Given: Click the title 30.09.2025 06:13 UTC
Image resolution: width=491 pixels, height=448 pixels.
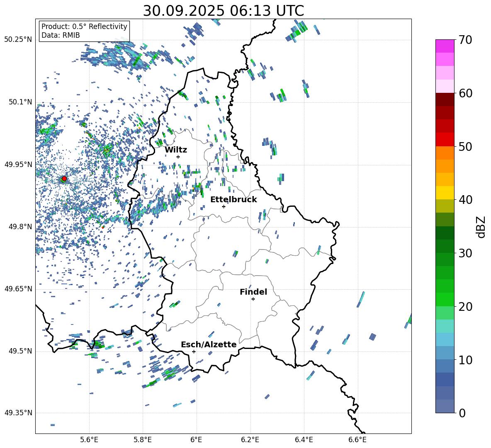Looking at the screenshot, I should point(224,11).
